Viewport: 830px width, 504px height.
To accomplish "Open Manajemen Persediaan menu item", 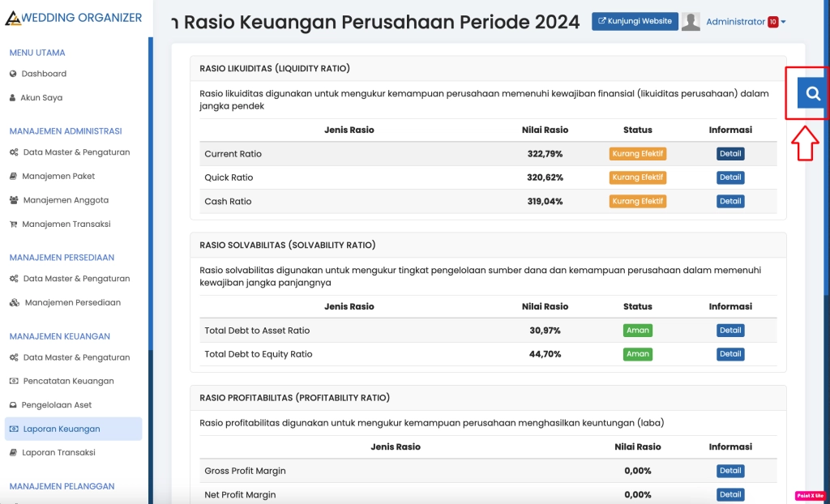I will (x=72, y=303).
